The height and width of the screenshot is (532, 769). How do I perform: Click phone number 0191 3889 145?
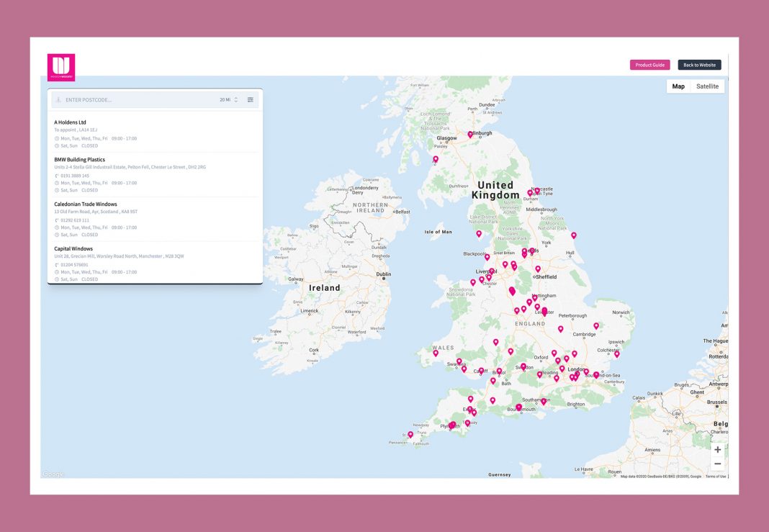click(x=75, y=176)
